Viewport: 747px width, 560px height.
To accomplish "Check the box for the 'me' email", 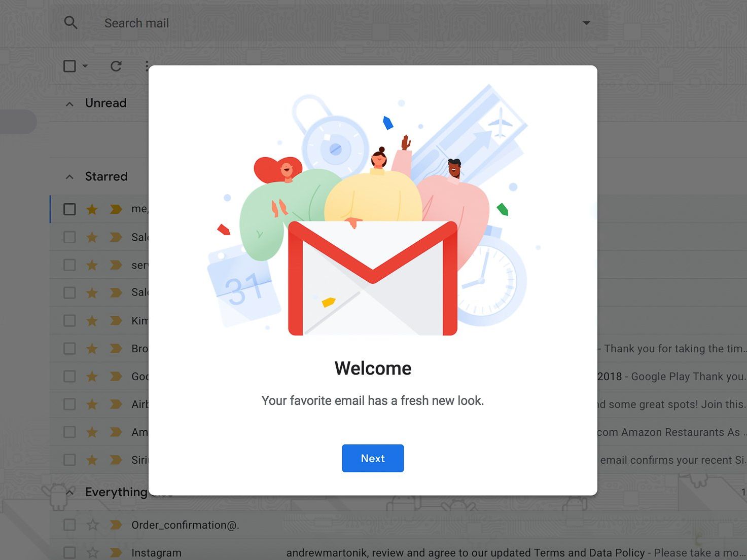I will click(69, 209).
